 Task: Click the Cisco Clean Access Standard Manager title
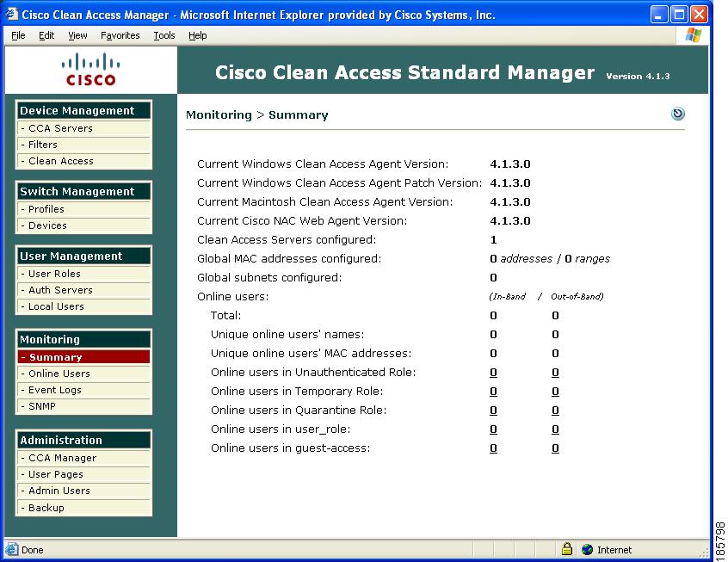[x=404, y=73]
